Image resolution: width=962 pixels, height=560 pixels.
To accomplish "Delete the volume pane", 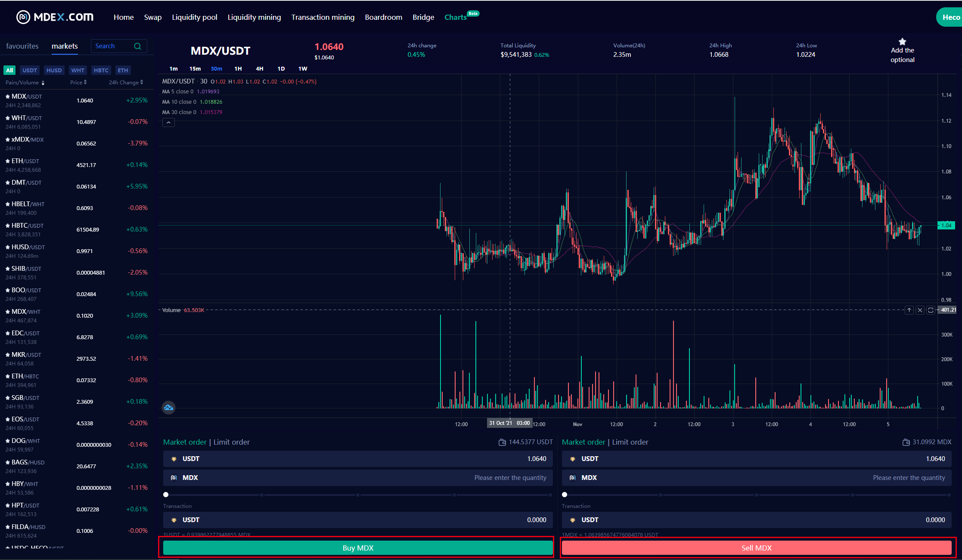I will coord(920,310).
